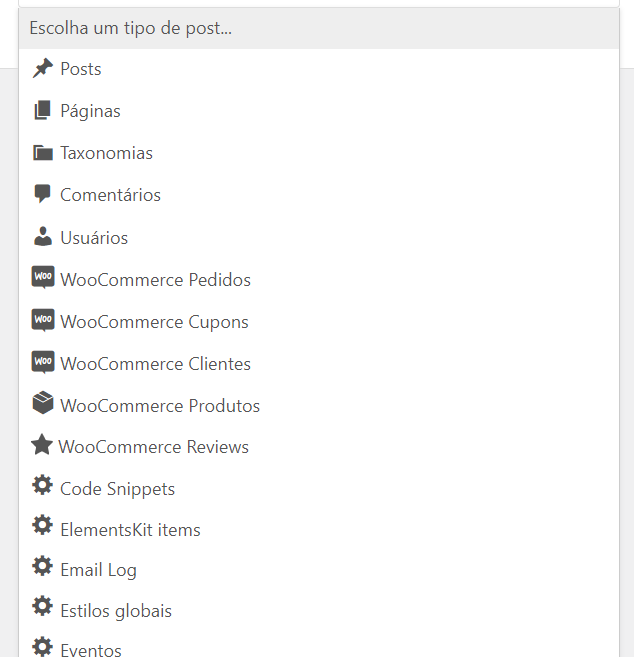The image size is (634, 657).
Task: Select the 'Escolha um tipo de post...' placeholder option
Action: pos(319,28)
